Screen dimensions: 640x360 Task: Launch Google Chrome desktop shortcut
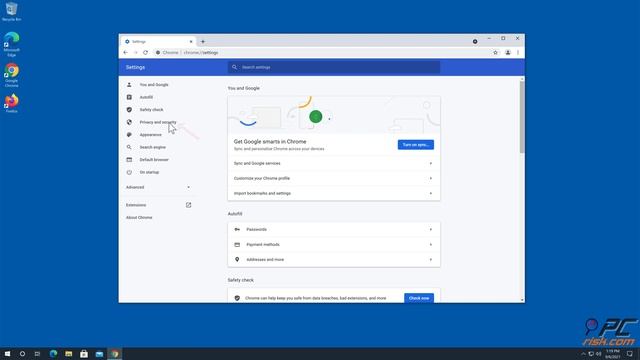[x=11, y=75]
